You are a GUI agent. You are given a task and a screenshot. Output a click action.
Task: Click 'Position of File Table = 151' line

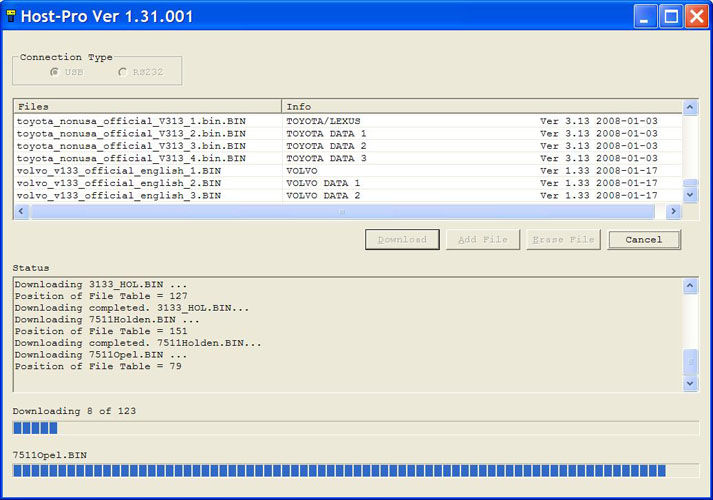[101, 331]
